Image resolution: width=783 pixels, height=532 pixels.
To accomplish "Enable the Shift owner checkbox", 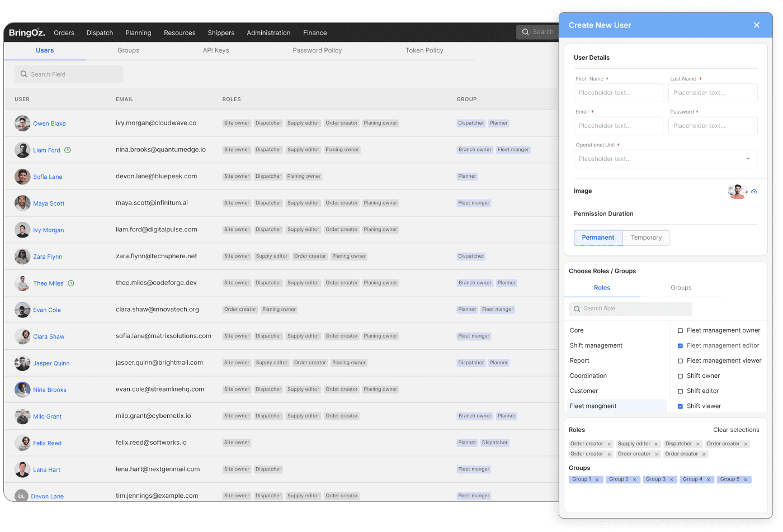I will [x=680, y=376].
